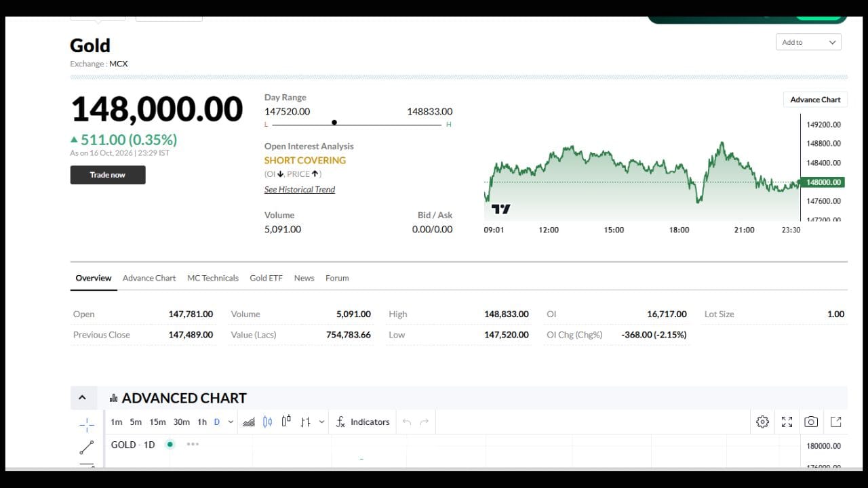Open GOLD 1D legend more options
Screen dimensions: 868x488
(x=193, y=444)
